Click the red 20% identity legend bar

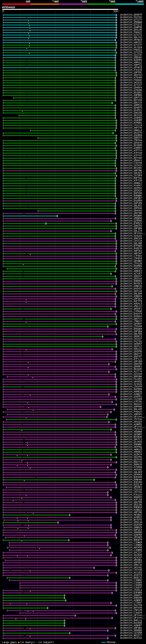[x=16, y=4]
